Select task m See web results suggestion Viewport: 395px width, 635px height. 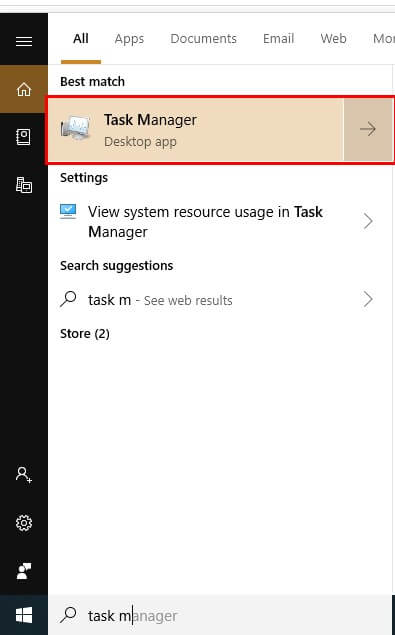(x=221, y=300)
